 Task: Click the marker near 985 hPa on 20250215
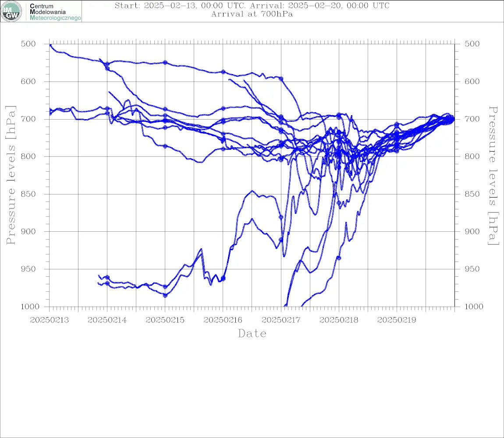pos(165,295)
